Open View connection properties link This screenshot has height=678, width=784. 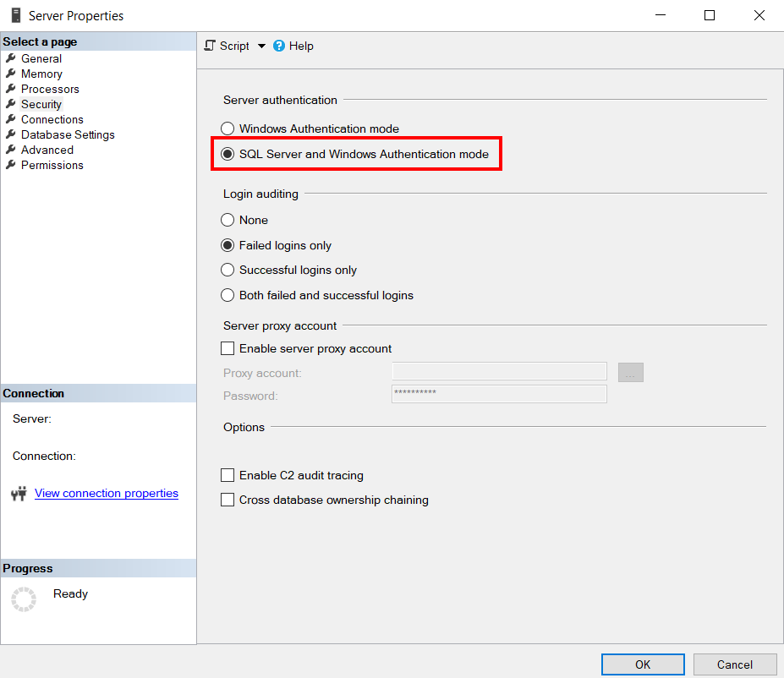pyautogui.click(x=107, y=493)
